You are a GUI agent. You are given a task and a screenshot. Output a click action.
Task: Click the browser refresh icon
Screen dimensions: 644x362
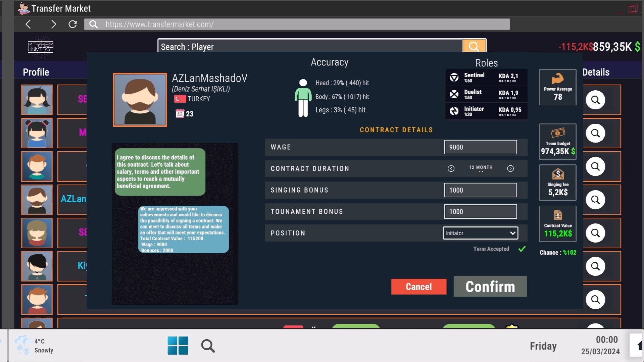point(72,24)
